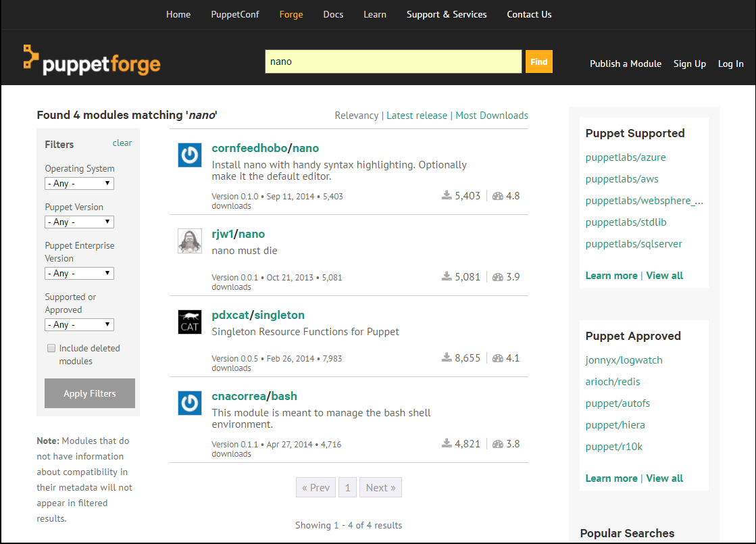Go to Docs in top navigation
Screen dimensions: 756x544
click(333, 14)
